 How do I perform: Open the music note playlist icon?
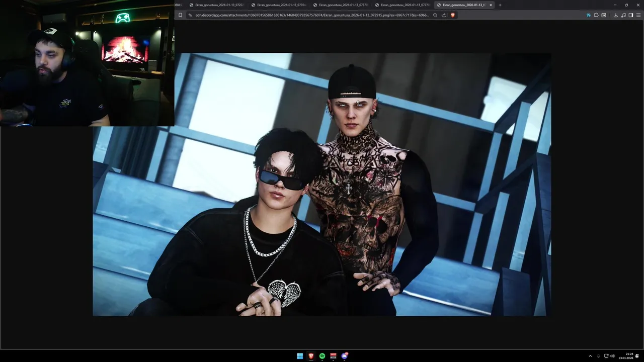(x=623, y=15)
